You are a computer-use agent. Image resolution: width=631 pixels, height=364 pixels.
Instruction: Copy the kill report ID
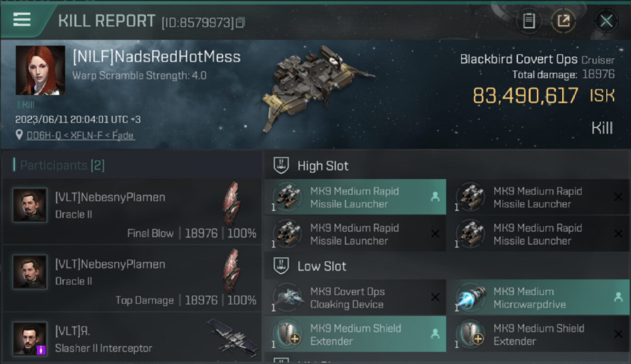240,22
